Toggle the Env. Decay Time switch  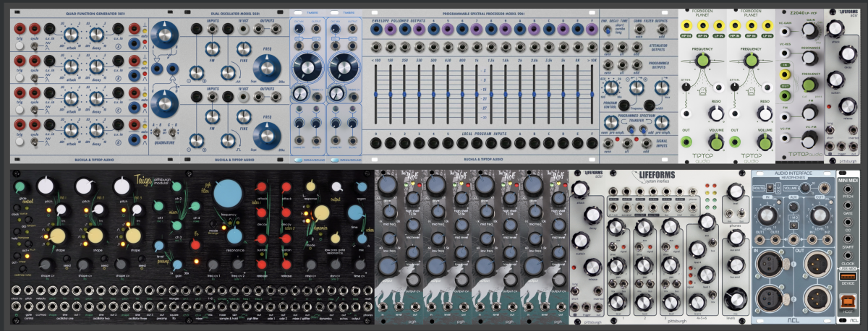click(x=608, y=30)
